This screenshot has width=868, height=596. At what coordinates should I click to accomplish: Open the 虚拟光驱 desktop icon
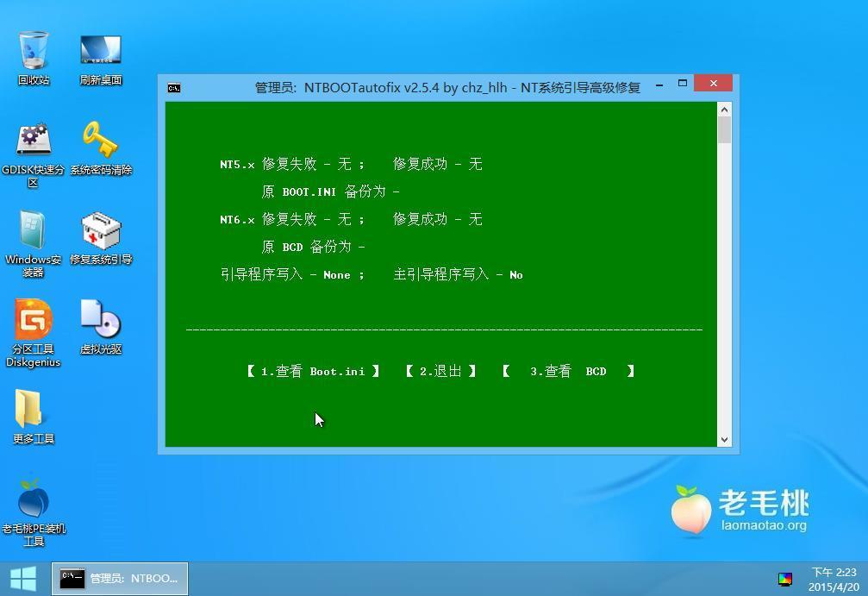coord(101,328)
